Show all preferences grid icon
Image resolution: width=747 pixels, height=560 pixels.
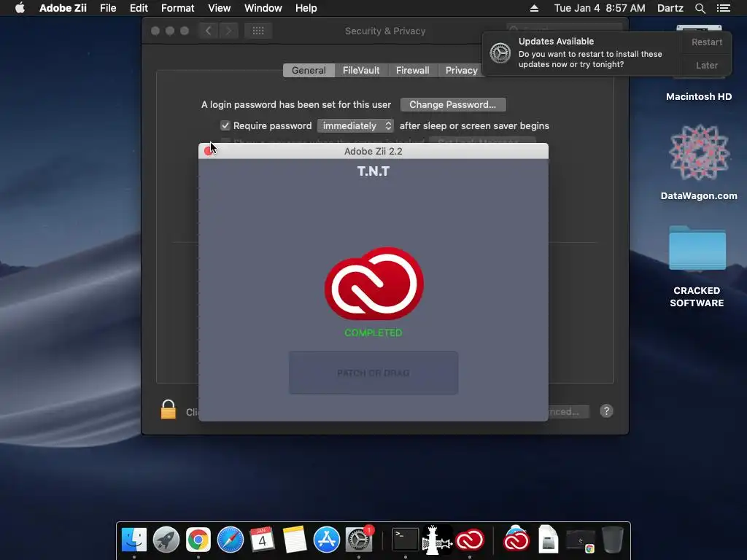click(x=258, y=31)
